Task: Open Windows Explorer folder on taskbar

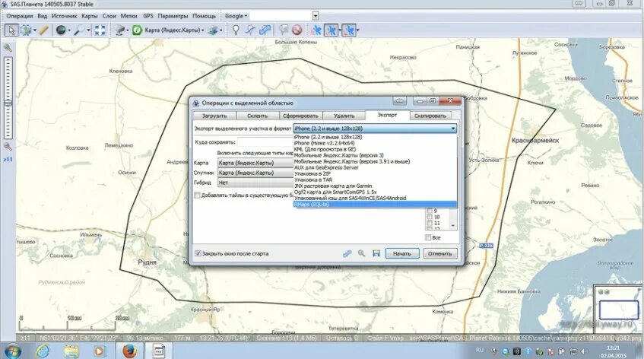Action: [x=71, y=351]
